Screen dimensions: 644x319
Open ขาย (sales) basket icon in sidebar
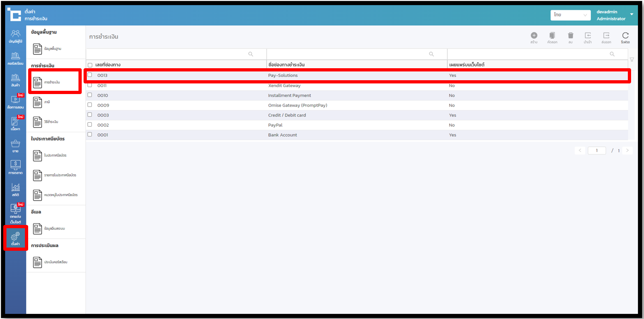pos(16,146)
